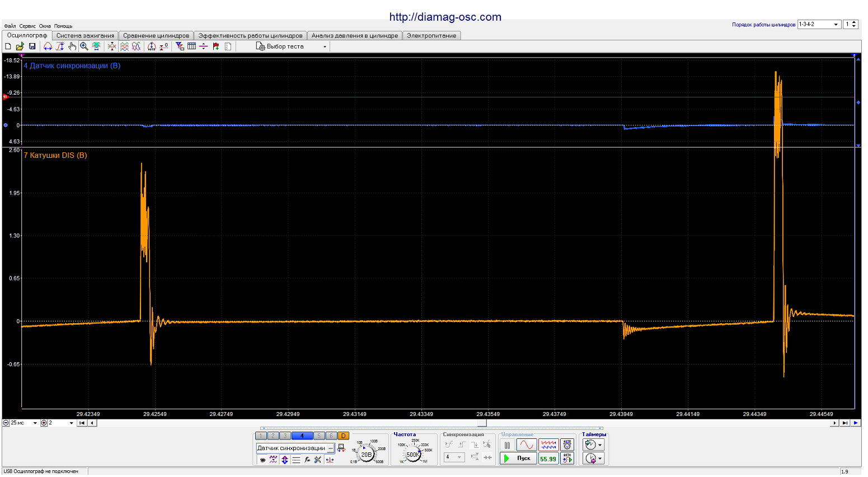Select channel 2 button
This screenshot has height=477, width=868.
[x=273, y=436]
